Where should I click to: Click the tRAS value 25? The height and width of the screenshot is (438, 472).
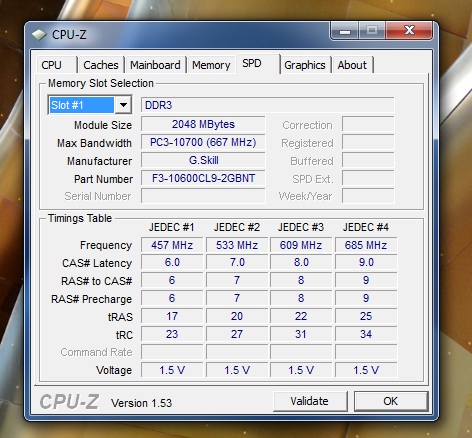366,316
